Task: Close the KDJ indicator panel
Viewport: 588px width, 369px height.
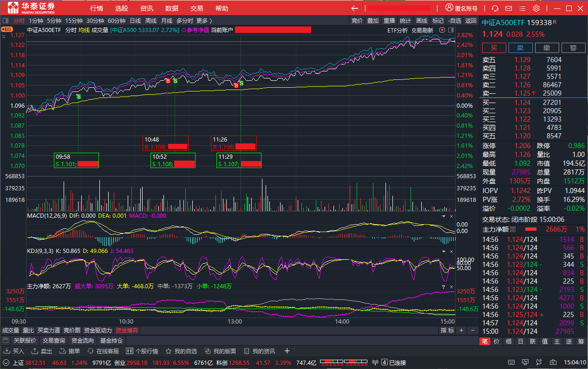Action: [x=451, y=251]
